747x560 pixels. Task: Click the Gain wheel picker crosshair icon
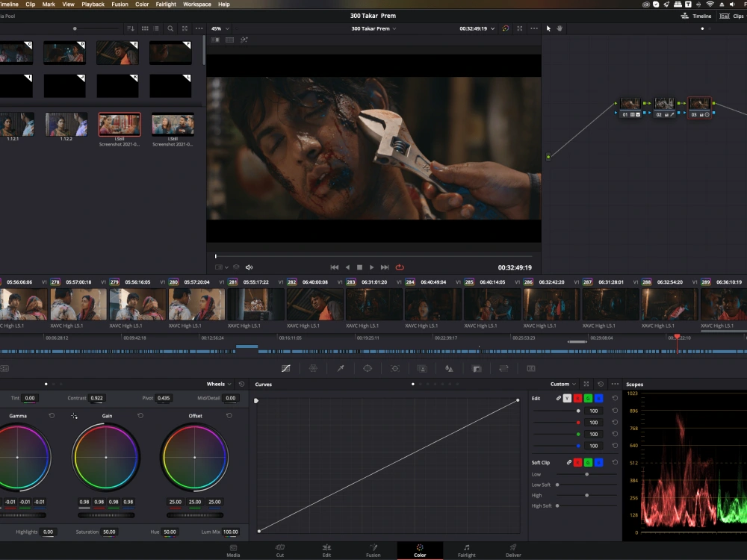point(74,416)
